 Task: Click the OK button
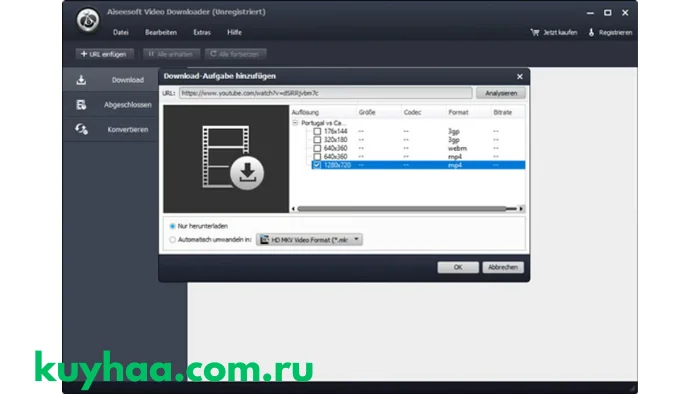coord(458,267)
